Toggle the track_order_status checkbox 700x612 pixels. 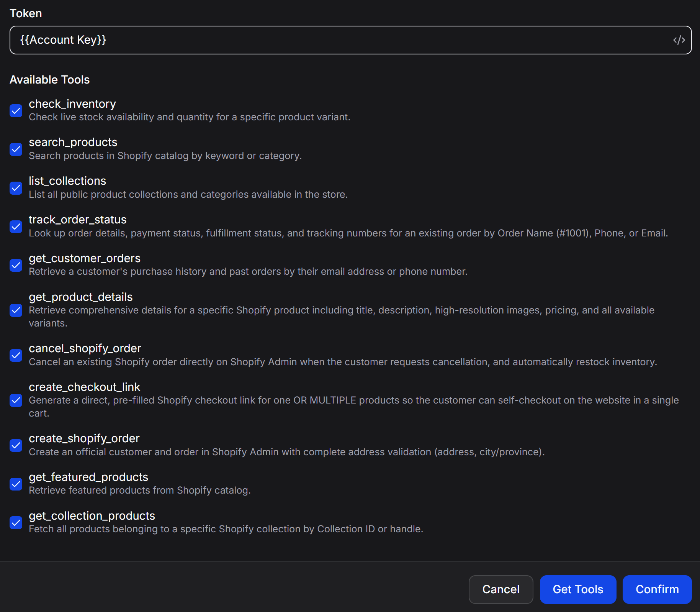(16, 227)
